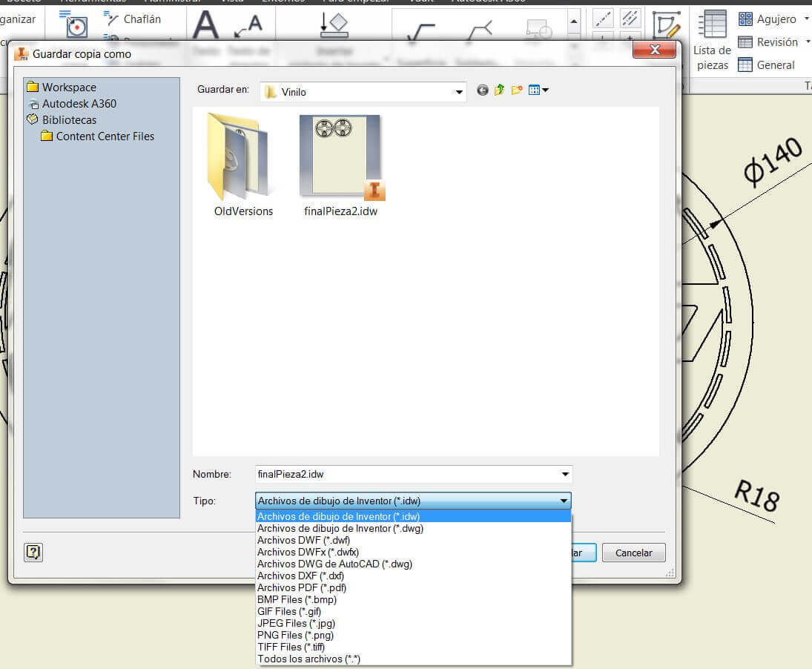The height and width of the screenshot is (669, 812).
Task: Select Workspace in the location panel
Action: point(68,88)
